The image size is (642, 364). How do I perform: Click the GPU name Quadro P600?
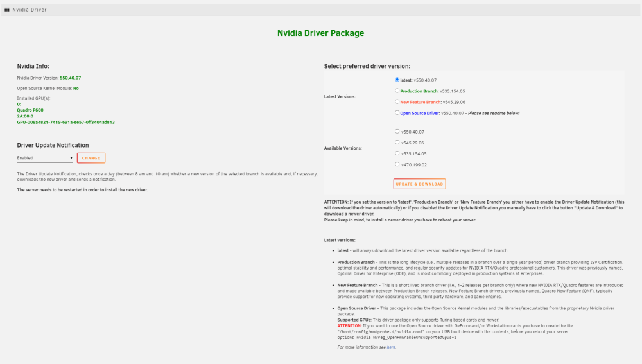pyautogui.click(x=30, y=110)
